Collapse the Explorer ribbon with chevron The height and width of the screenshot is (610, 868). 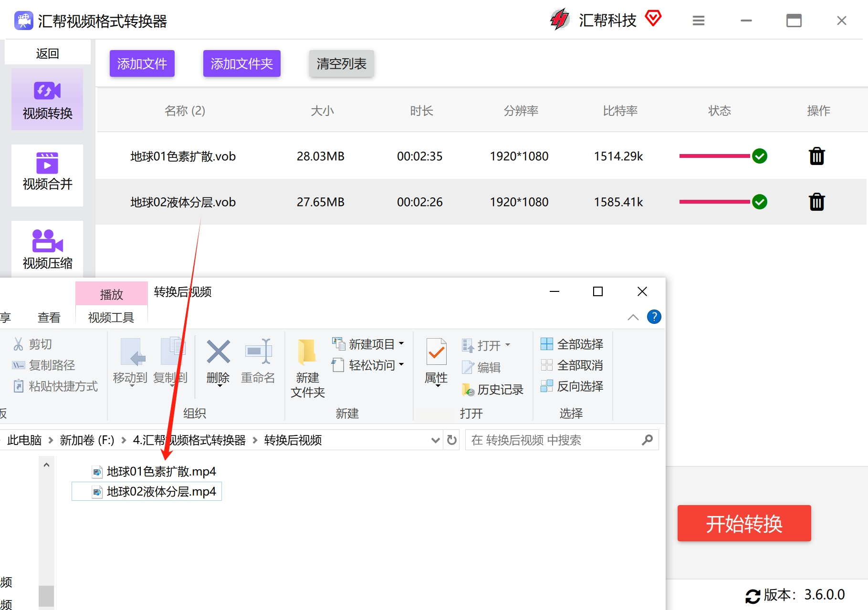pyautogui.click(x=633, y=318)
